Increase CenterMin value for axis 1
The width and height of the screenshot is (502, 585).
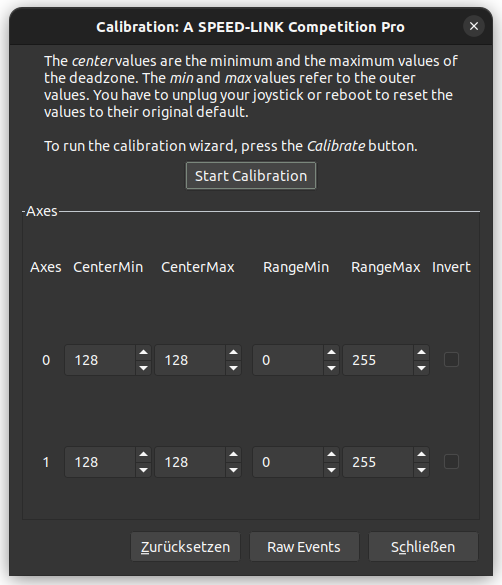(x=143, y=454)
